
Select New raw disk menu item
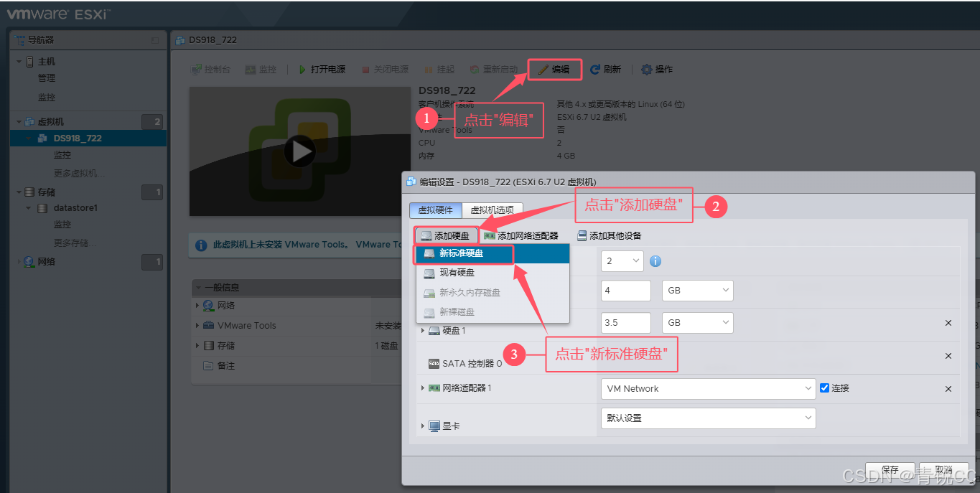coord(493,312)
